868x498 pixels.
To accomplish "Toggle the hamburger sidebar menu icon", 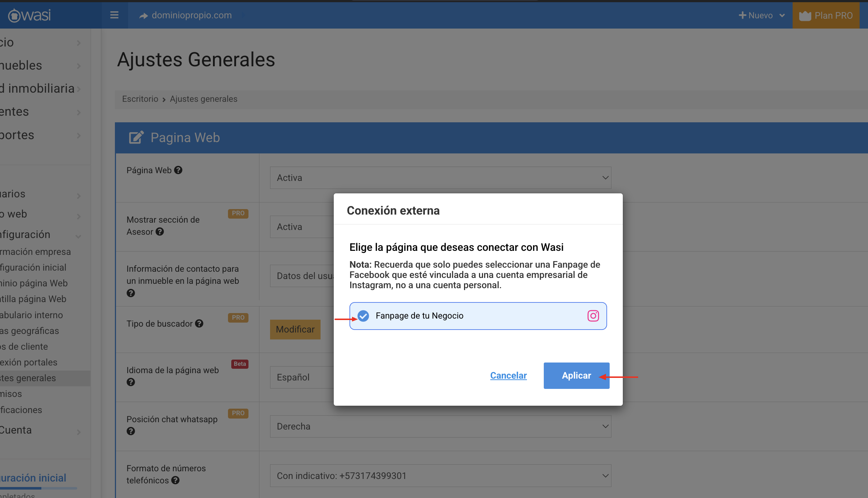I will click(114, 15).
